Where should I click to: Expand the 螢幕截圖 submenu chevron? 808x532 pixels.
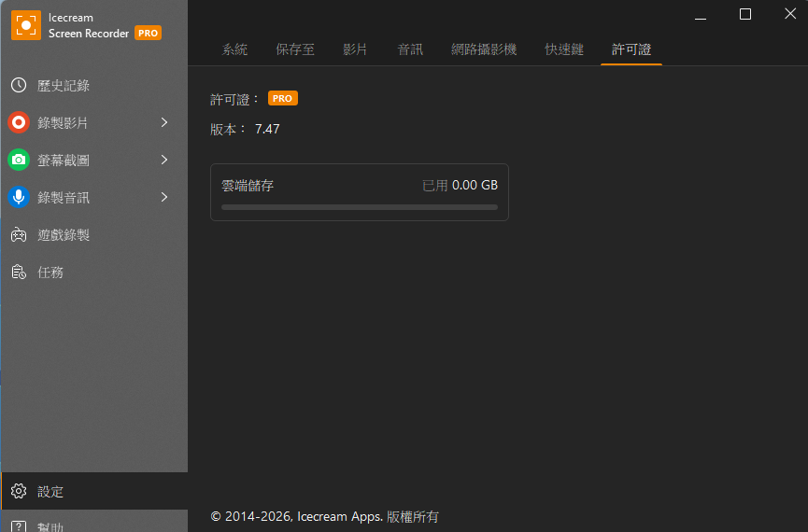tap(164, 160)
